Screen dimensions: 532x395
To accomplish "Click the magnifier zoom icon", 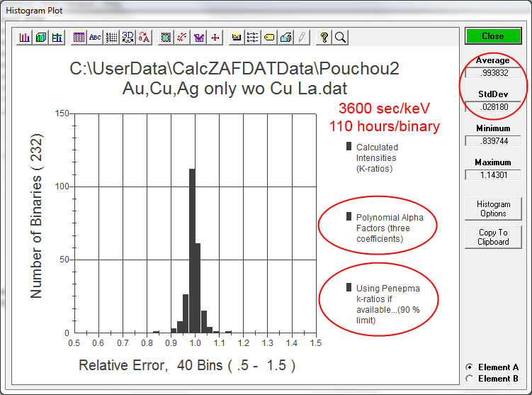I will (x=340, y=38).
